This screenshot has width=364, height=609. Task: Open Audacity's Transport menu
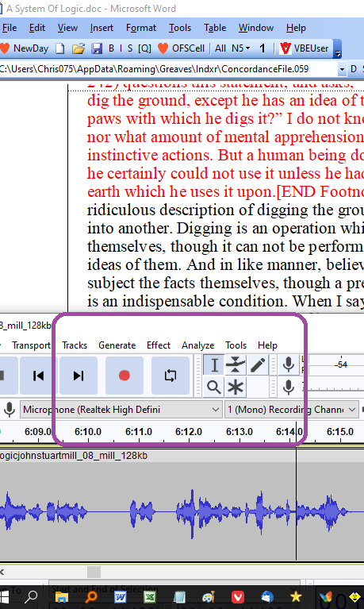(31, 345)
